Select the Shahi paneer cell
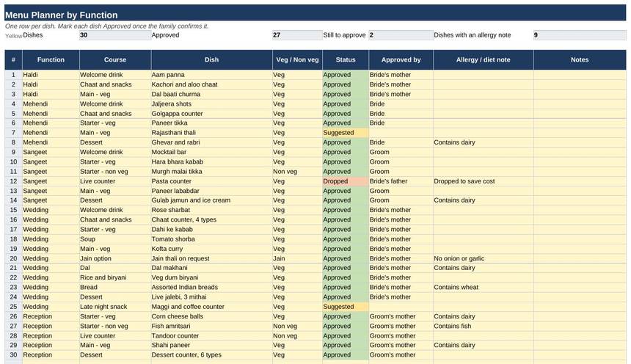 coord(211,346)
